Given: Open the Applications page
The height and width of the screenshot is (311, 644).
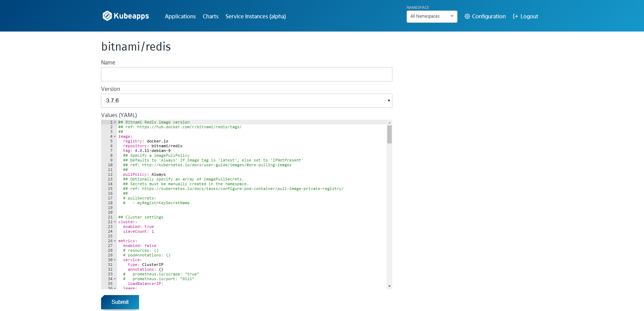Looking at the screenshot, I should point(180,16).
